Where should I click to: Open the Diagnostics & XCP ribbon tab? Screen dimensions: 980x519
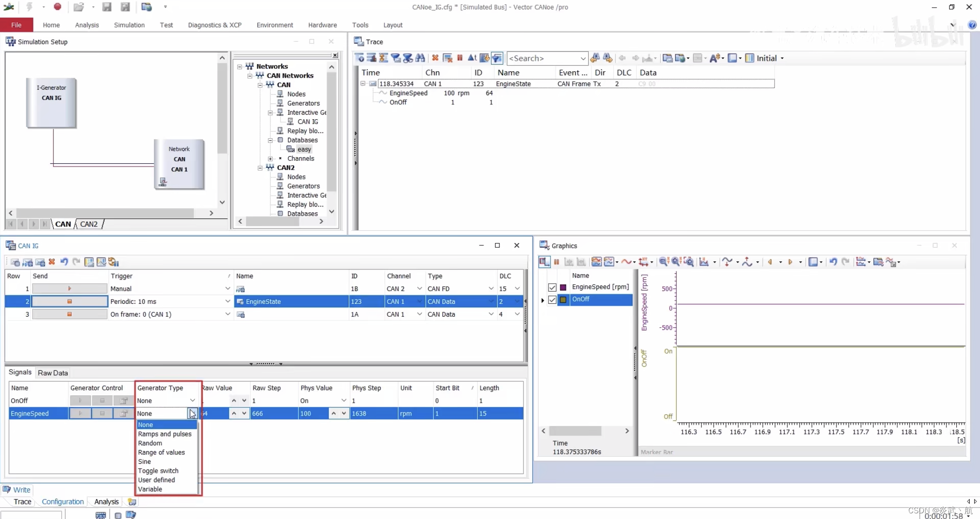point(214,25)
